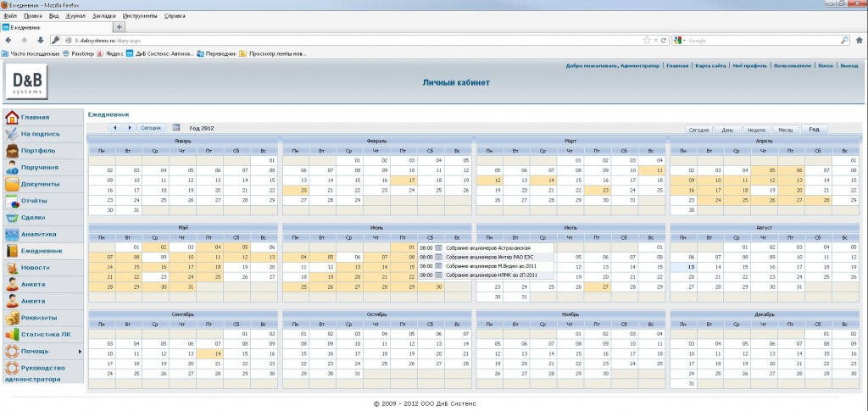868x411 pixels.
Task: Open the Файл menu
Action: coord(10,16)
